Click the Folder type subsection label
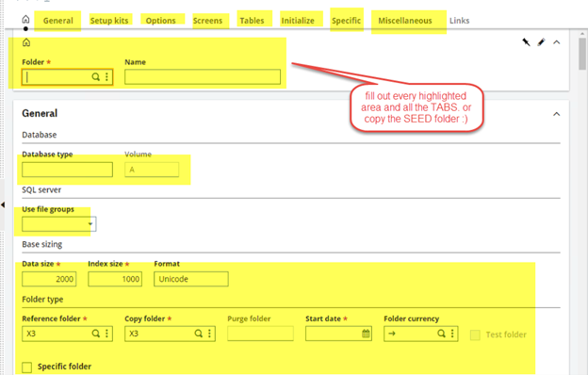Viewport: 588px width, 375px height. 42,300
